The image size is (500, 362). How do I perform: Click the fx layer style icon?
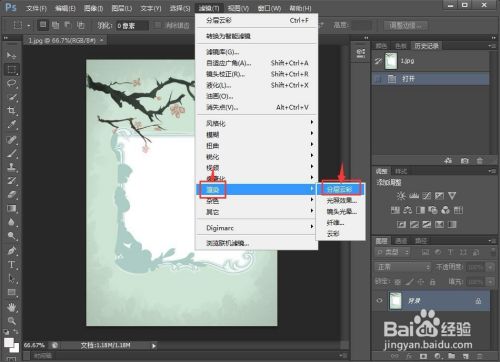point(410,356)
